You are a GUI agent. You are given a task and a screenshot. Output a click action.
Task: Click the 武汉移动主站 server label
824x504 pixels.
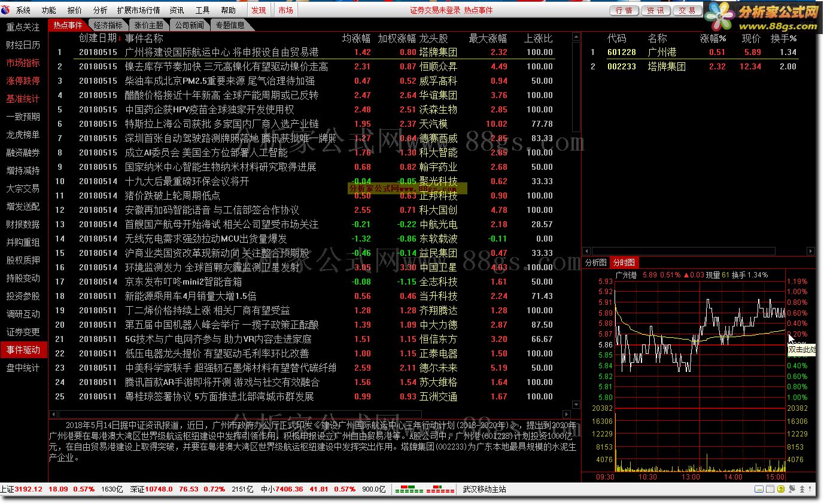[485, 490]
